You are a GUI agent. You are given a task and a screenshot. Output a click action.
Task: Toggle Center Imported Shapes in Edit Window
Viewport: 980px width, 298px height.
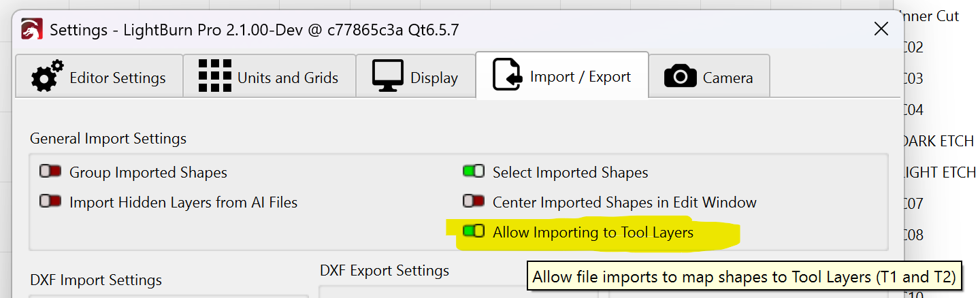[474, 202]
